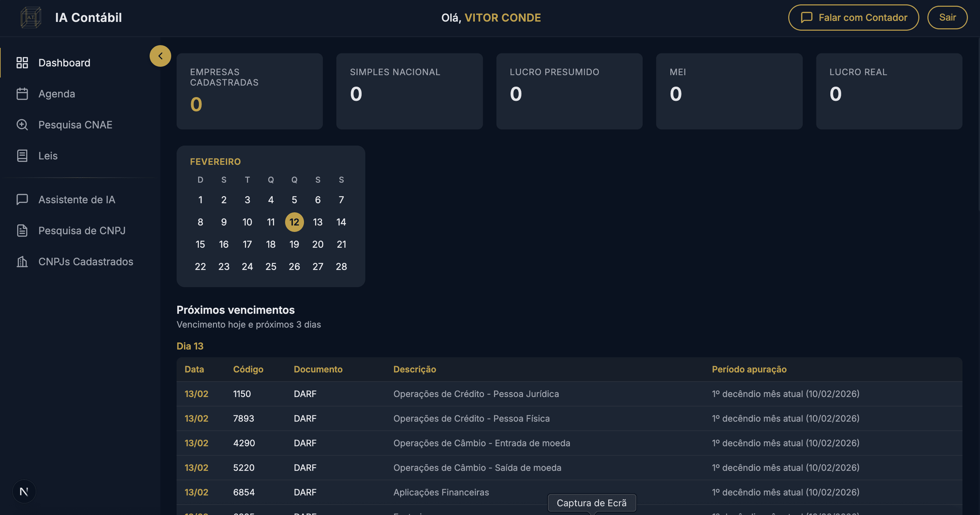Open the Leis menu item
Image resolution: width=980 pixels, height=515 pixels.
[48, 156]
